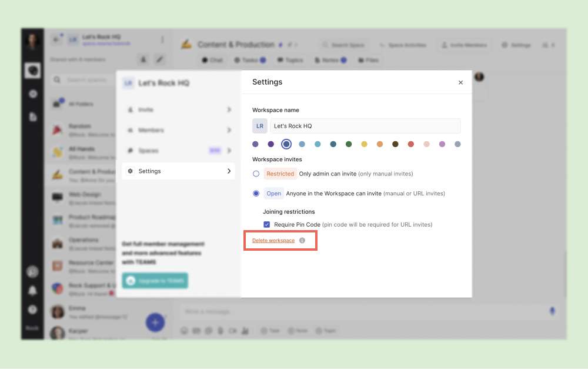The height and width of the screenshot is (369, 588).
Task: Click the chevron on the Settings row
Action: click(229, 171)
